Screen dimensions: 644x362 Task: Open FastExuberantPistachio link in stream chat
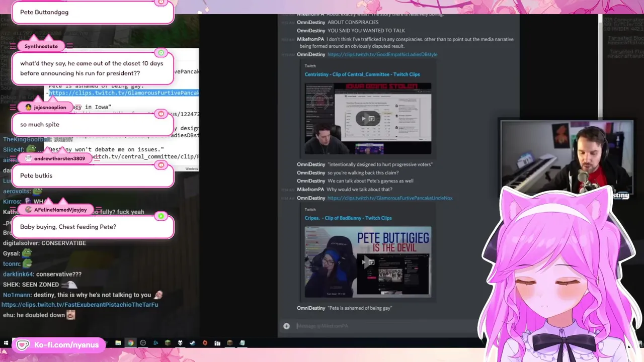click(x=80, y=305)
